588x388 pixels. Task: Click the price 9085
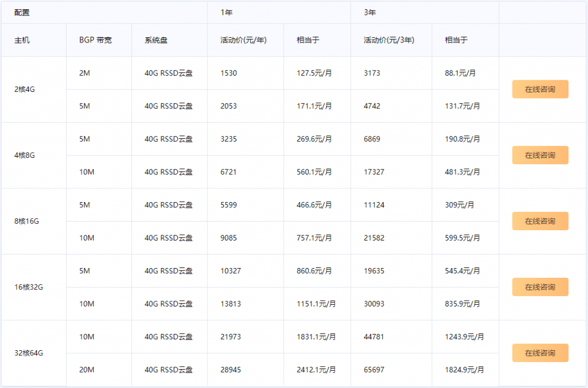[229, 238]
